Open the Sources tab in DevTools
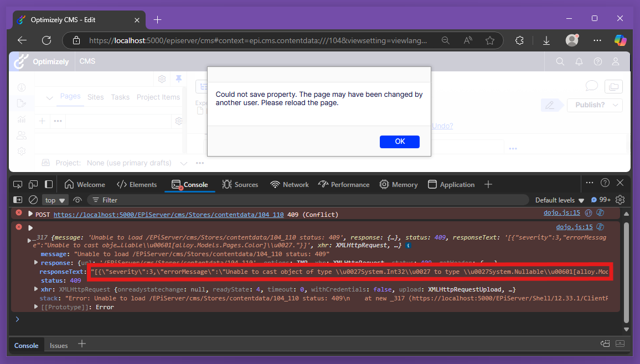Screen dimensions: 640x364 240,185
